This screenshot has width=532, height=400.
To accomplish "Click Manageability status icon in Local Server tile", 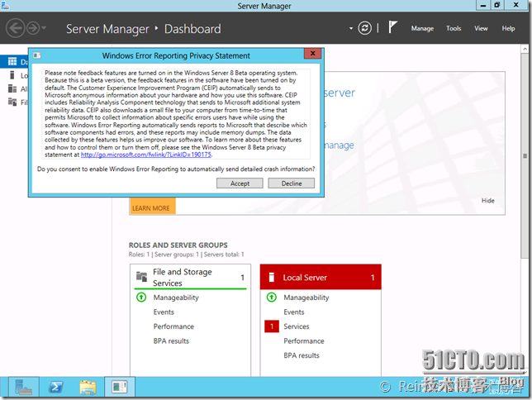I will 272,298.
